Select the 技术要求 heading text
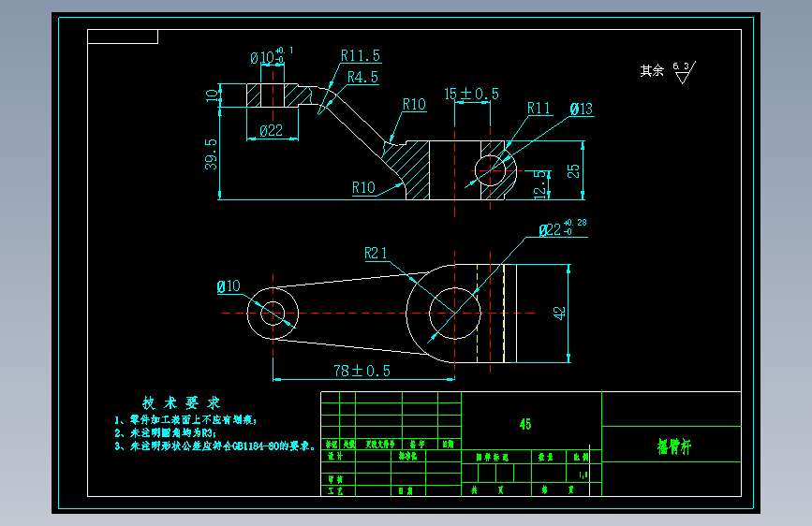 (182, 402)
